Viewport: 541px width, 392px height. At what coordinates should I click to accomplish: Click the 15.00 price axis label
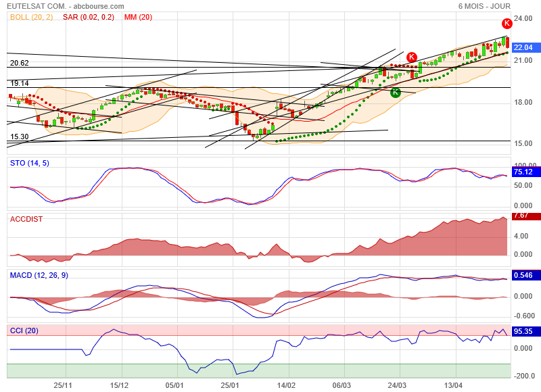coord(523,143)
